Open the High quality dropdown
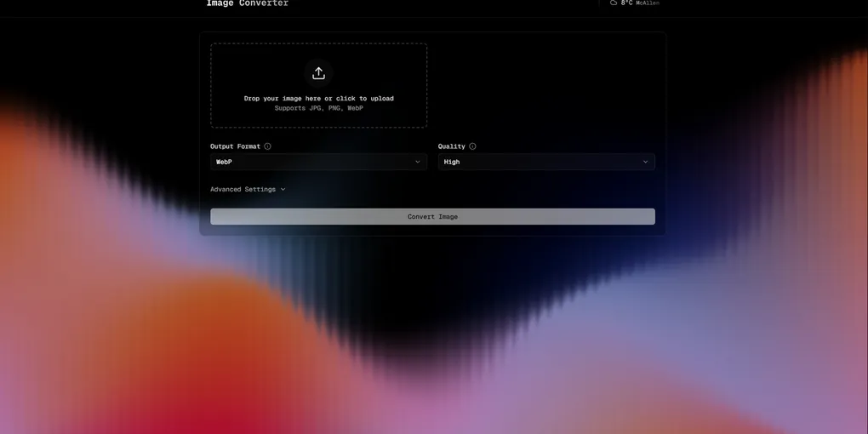The height and width of the screenshot is (434, 868). (x=546, y=162)
